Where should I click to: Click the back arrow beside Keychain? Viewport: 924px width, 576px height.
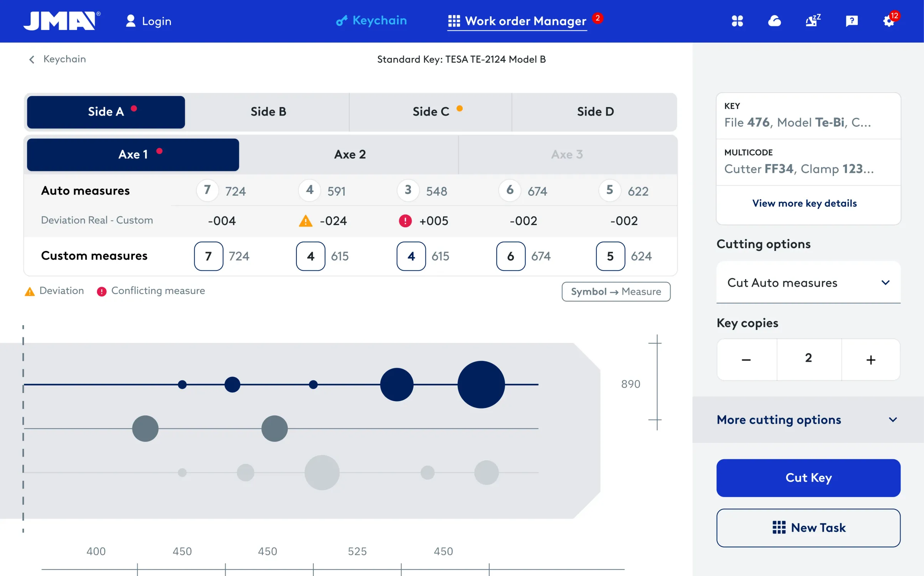[x=32, y=59]
